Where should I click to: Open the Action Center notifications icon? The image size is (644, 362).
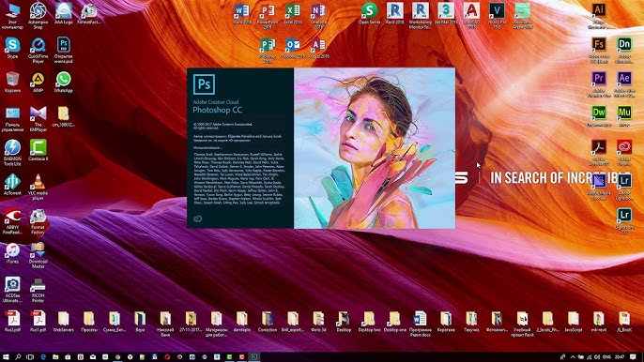tap(634, 357)
